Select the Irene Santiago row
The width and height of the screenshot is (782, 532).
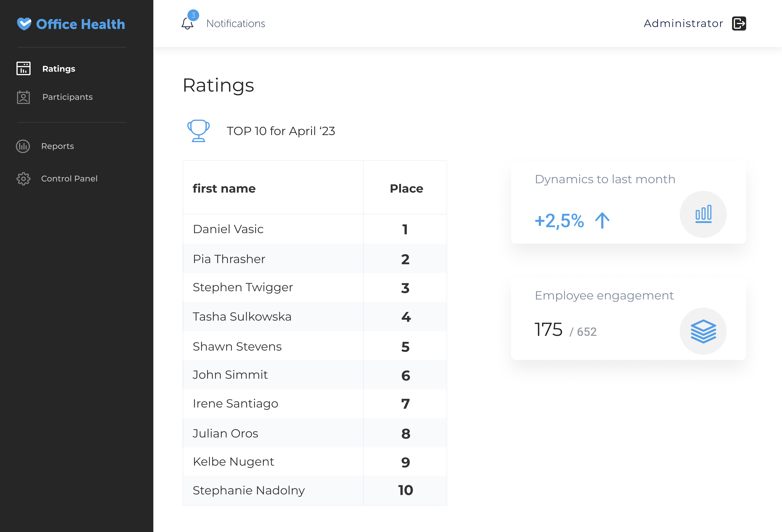click(x=315, y=404)
